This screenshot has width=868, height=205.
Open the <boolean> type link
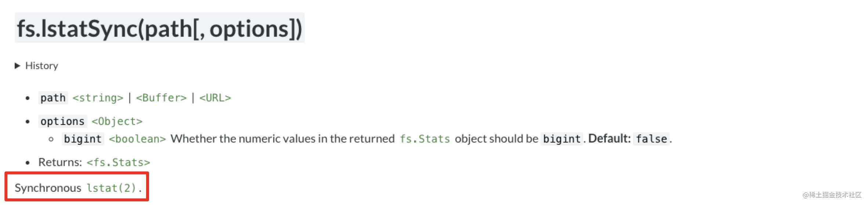click(137, 139)
